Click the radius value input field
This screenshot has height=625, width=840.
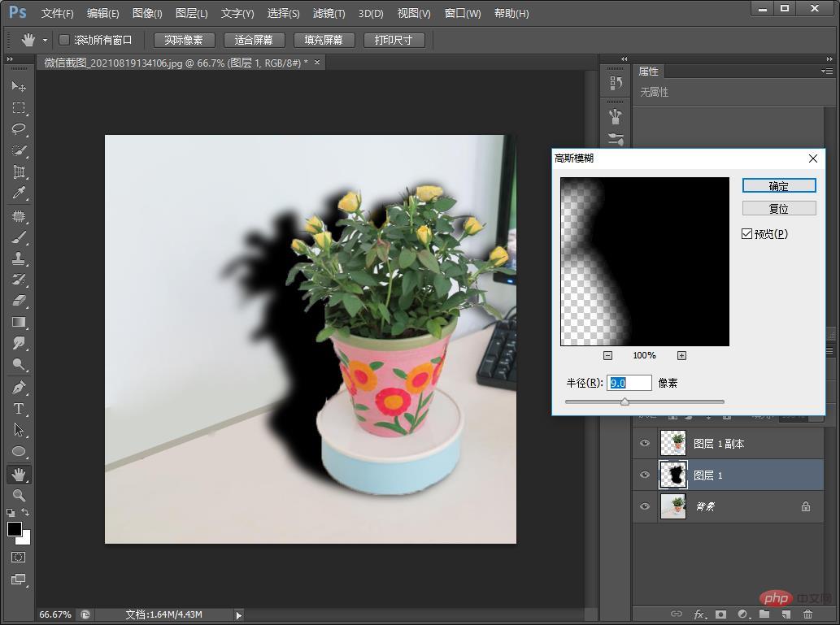coord(629,383)
